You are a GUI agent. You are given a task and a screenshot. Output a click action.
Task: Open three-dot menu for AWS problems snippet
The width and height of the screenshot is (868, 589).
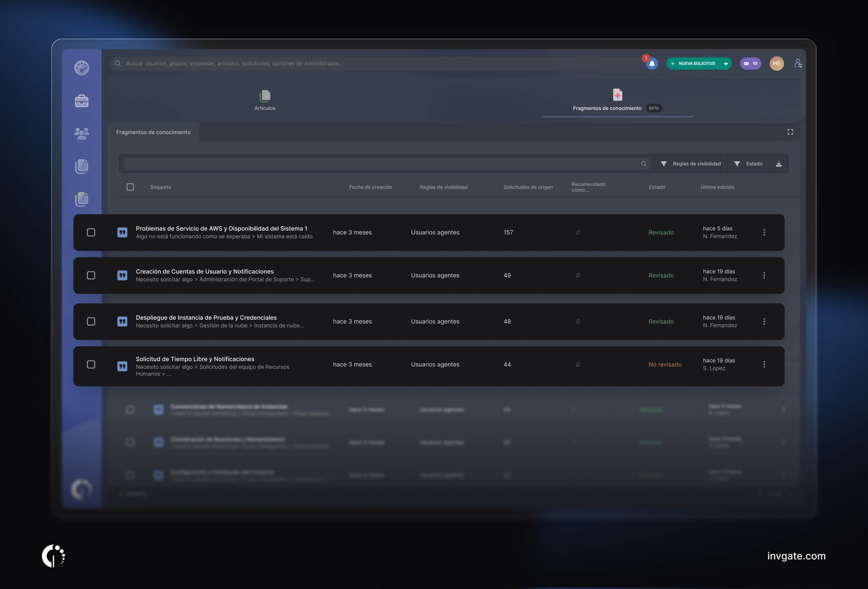(x=764, y=232)
